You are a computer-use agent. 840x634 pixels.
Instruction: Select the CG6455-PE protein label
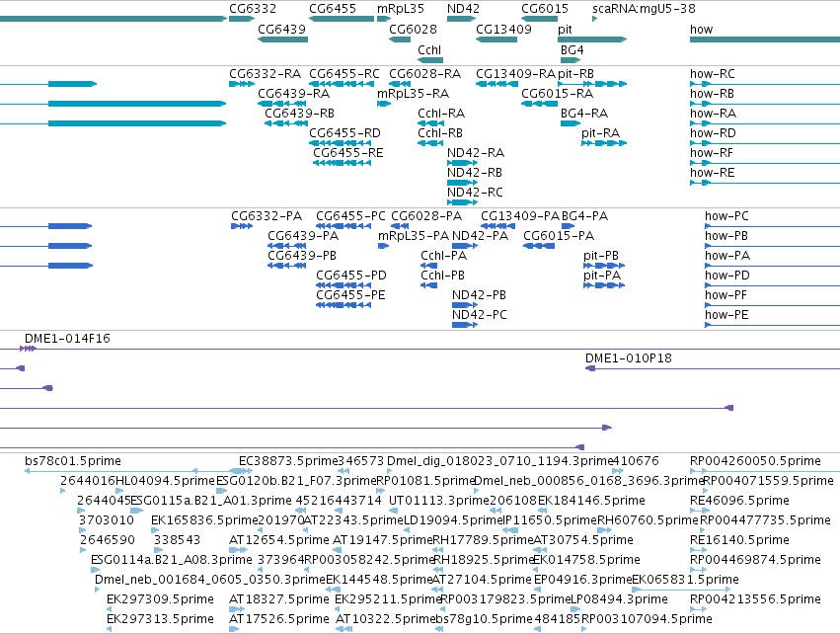pyautogui.click(x=350, y=296)
